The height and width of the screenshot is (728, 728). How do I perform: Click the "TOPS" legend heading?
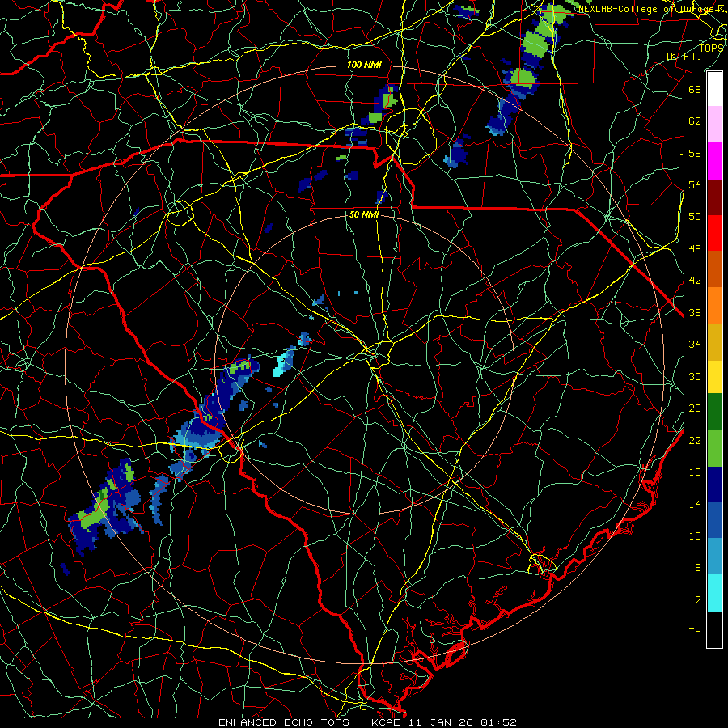(x=711, y=48)
